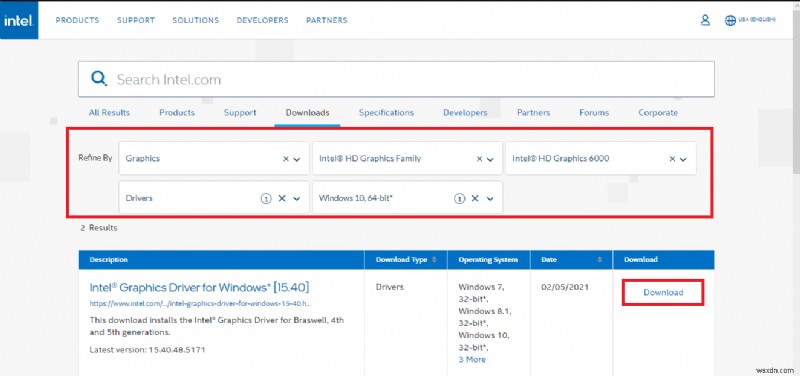This screenshot has width=800, height=376.
Task: Click the Operating System column header
Action: point(488,260)
